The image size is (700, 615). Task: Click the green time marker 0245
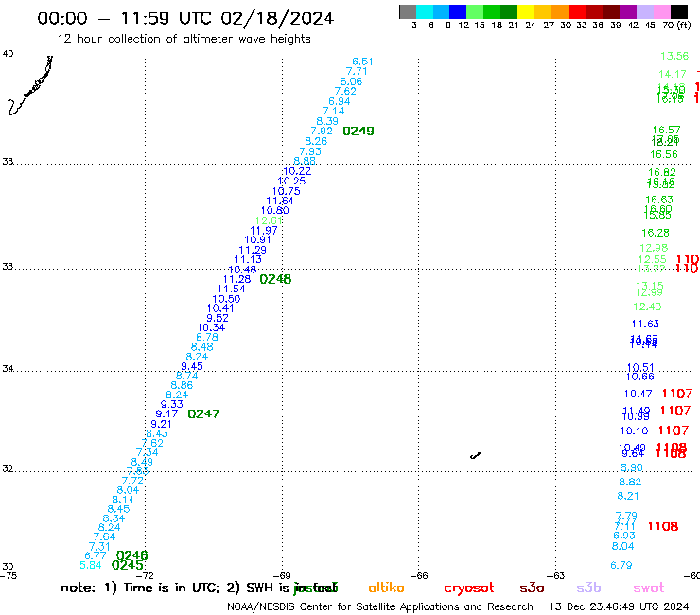coord(128,565)
